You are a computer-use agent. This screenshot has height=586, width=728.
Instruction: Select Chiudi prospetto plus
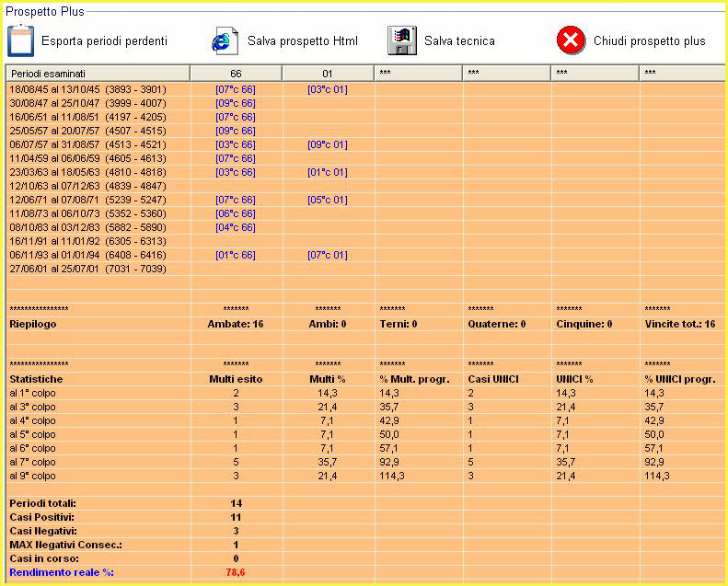point(650,40)
